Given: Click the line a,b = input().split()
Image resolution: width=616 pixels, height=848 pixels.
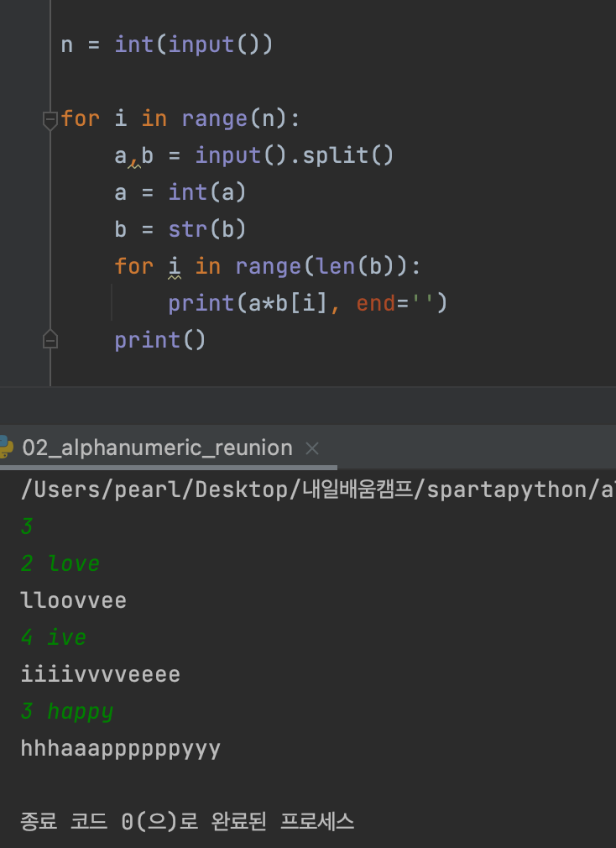Looking at the screenshot, I should coord(254,156).
